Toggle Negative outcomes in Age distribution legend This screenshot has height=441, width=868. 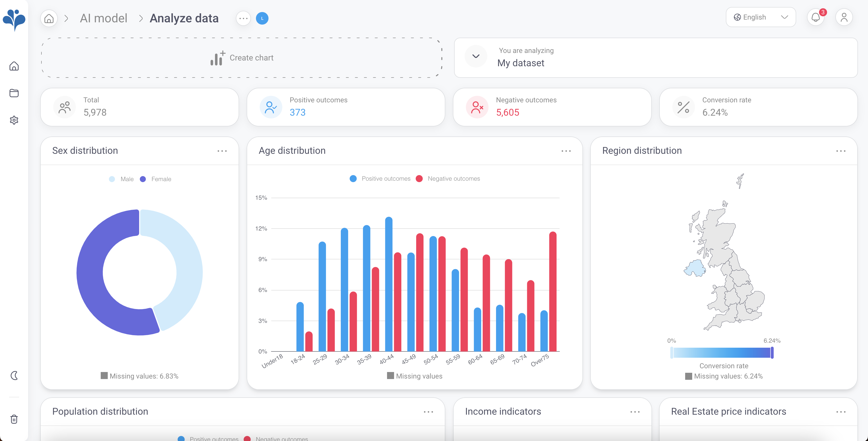coord(449,178)
